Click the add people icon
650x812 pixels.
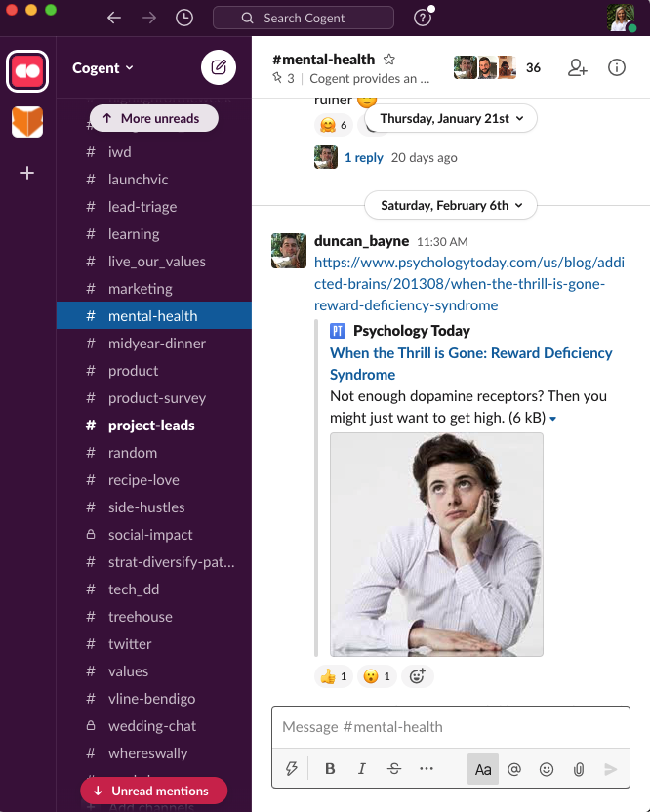pyautogui.click(x=578, y=67)
